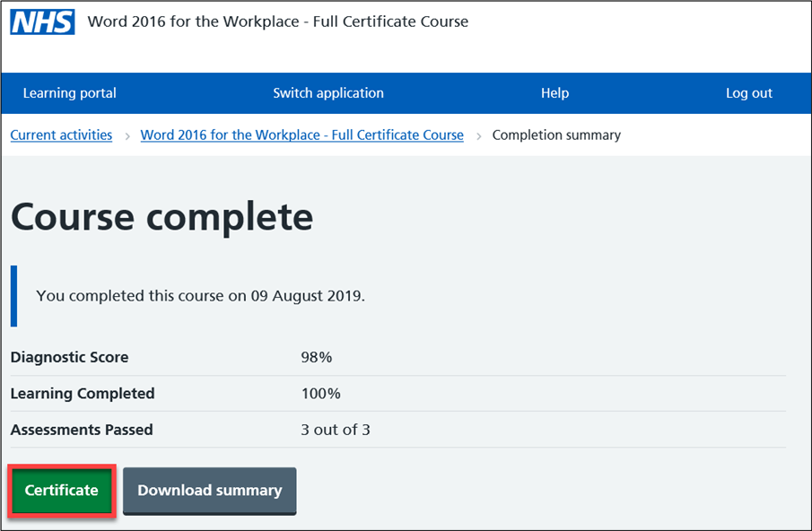Click Log out in navigation bar
This screenshot has width=812, height=531.
point(749,93)
